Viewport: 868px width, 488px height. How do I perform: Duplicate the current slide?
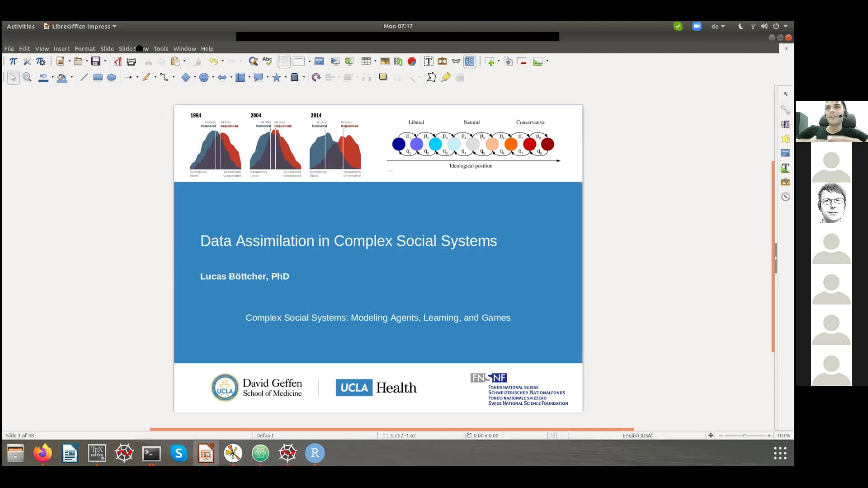click(x=508, y=61)
